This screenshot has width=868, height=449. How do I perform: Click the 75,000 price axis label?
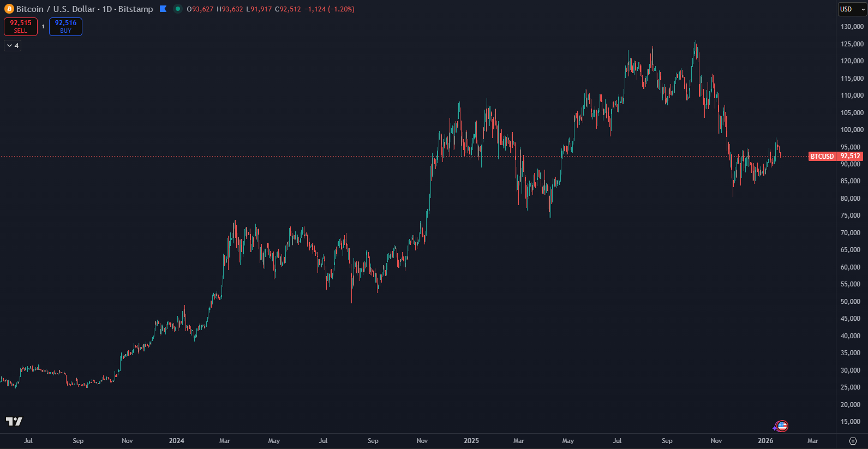coord(851,215)
